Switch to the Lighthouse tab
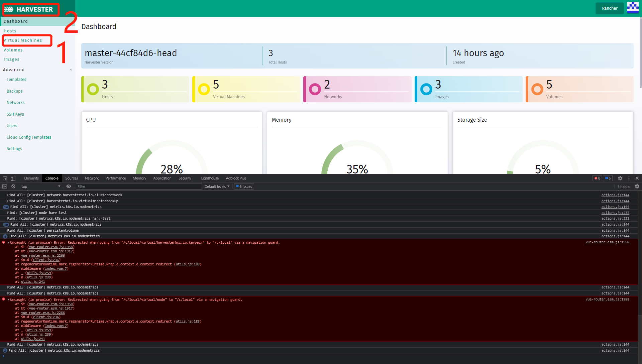642x364 pixels. coord(210,178)
